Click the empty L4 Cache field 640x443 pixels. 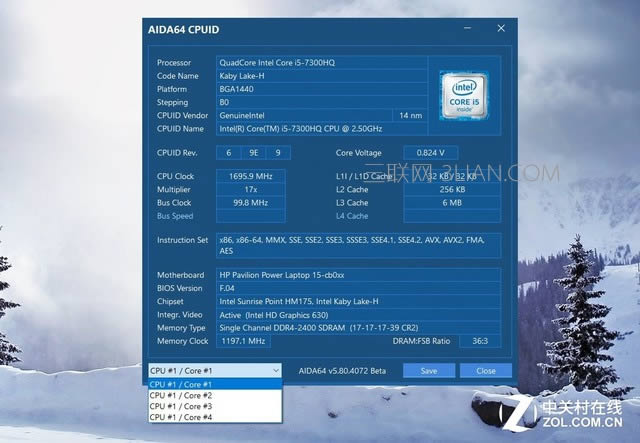click(452, 216)
